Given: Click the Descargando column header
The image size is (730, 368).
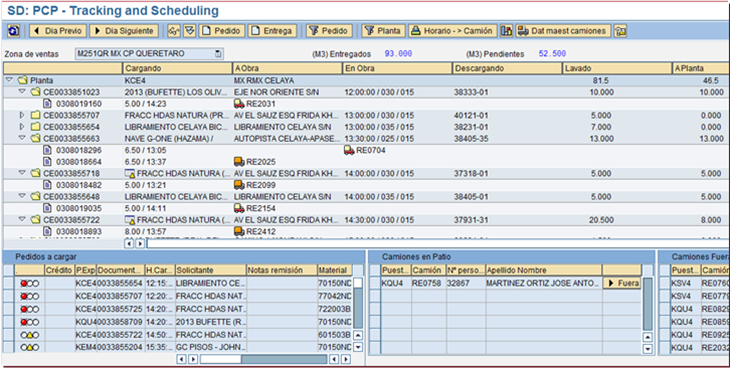Looking at the screenshot, I should coord(507,68).
